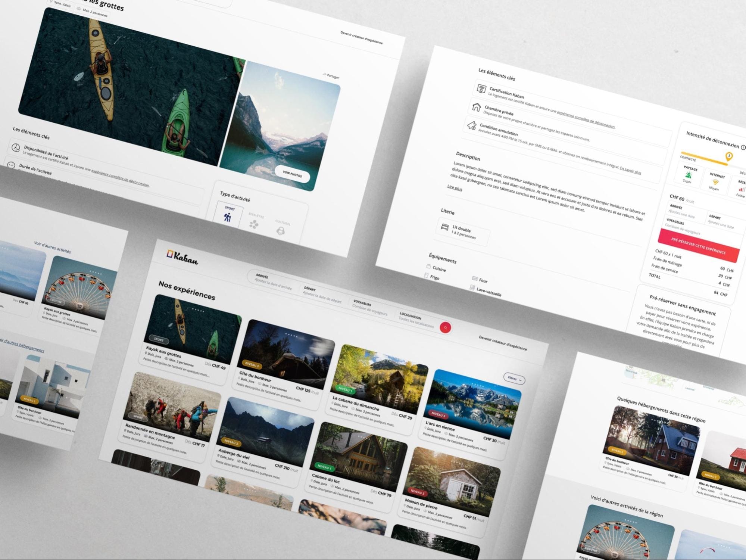Click the ARRIVÉE date field in the booking panel
The width and height of the screenshot is (746, 560).
tap(687, 212)
